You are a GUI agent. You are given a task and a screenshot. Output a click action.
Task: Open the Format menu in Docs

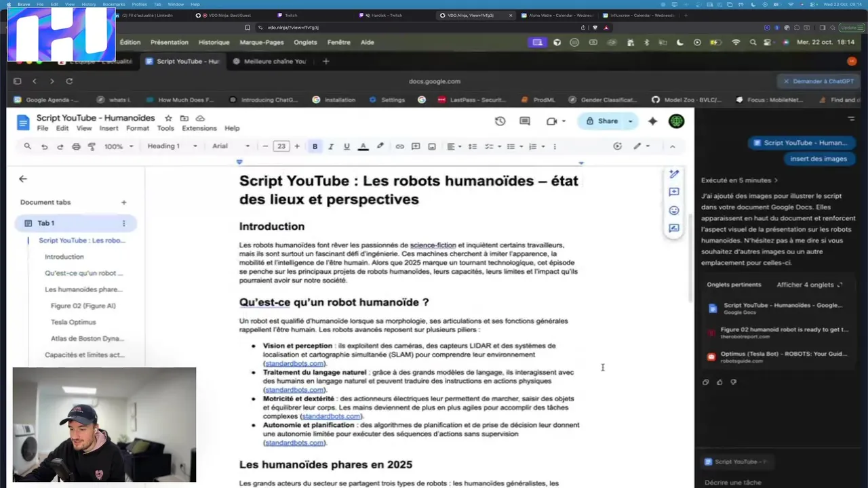138,128
